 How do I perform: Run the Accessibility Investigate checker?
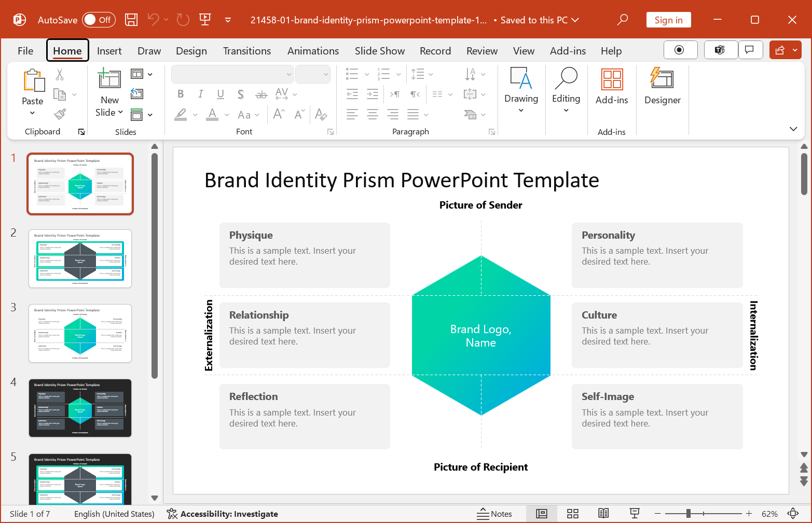(222, 514)
